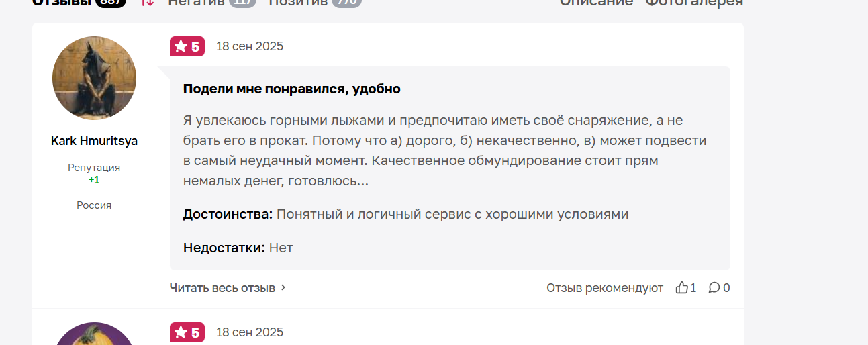Click the sort arrows icon beside Отзывы
868x345 pixels.
148,2
